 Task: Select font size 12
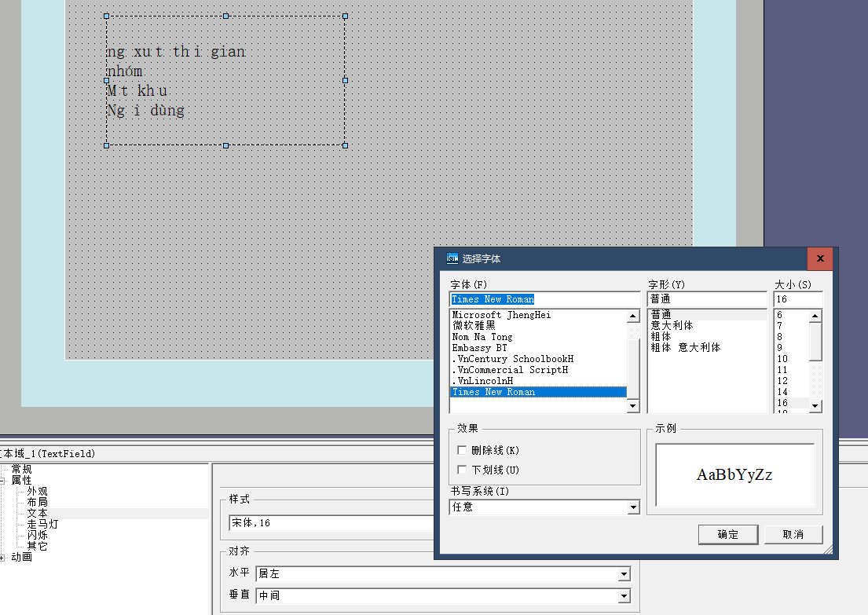tap(792, 382)
